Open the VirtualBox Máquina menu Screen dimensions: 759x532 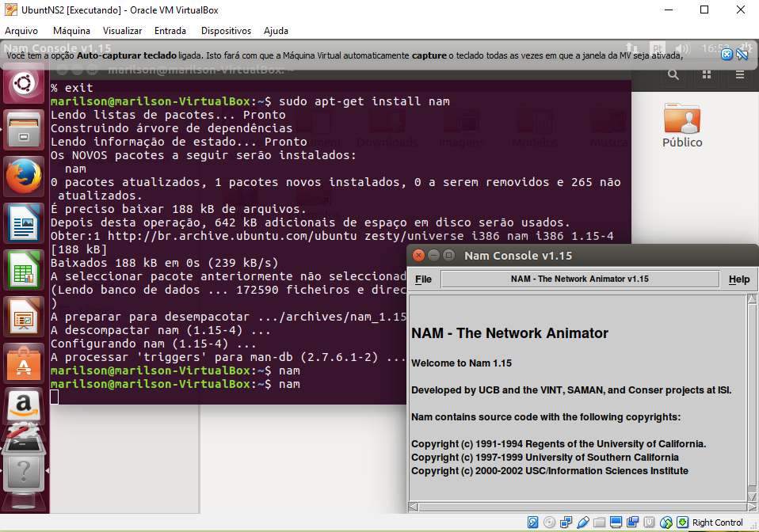coord(71,30)
